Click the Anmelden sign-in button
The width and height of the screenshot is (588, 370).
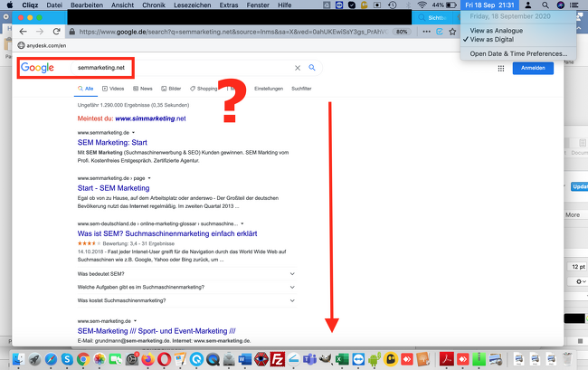click(533, 68)
